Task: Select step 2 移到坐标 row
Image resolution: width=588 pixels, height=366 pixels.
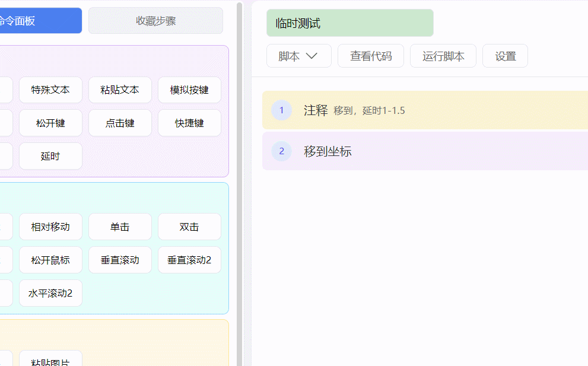Action: 425,151
